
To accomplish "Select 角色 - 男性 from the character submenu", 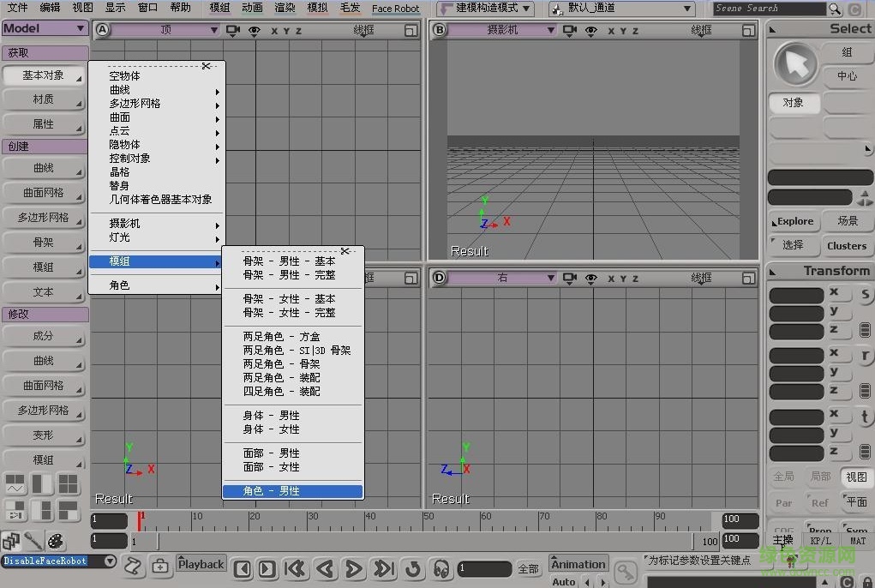I will [292, 492].
